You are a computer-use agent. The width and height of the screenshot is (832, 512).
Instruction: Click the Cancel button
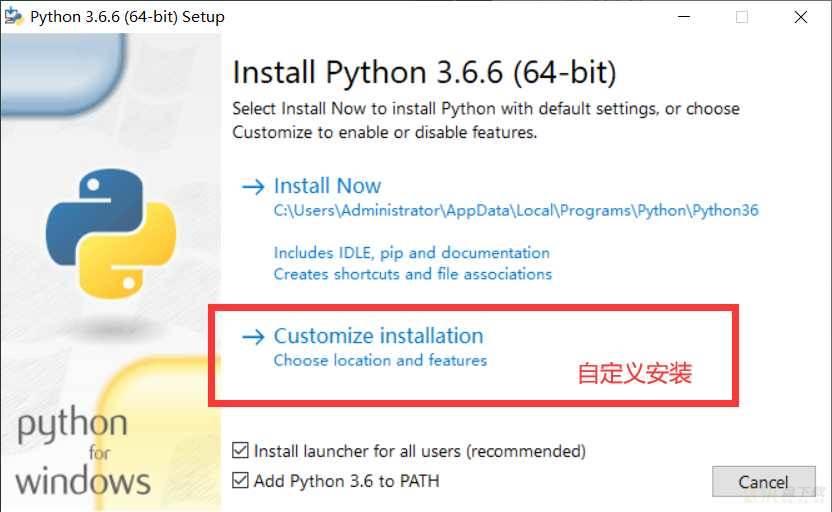click(764, 482)
